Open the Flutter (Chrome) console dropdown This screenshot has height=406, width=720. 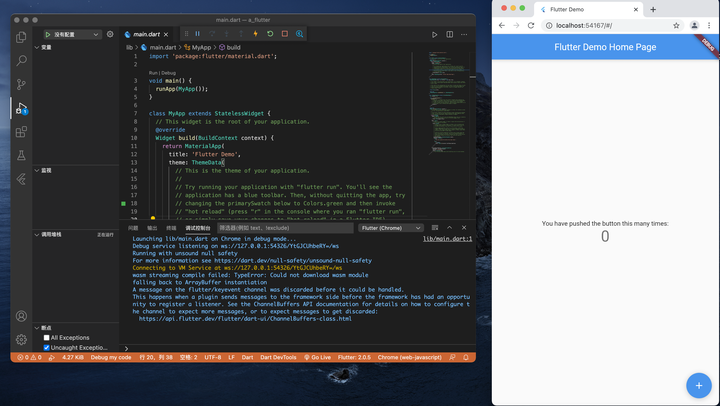coord(391,228)
